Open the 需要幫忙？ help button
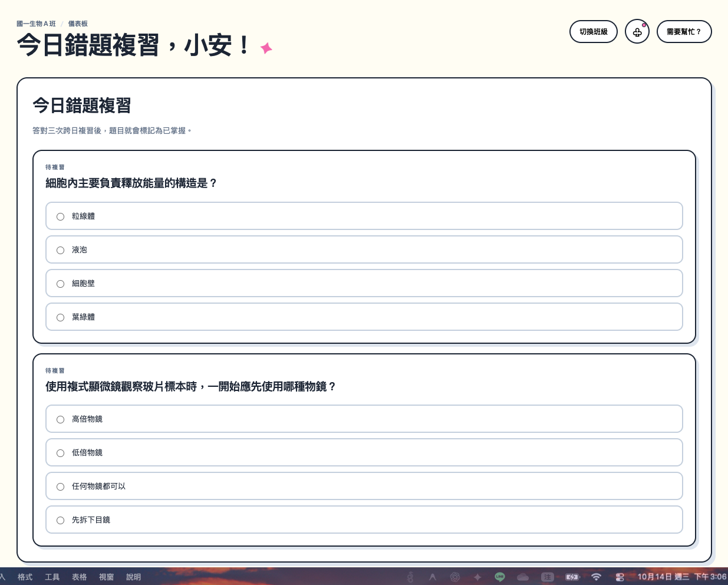 684,32
